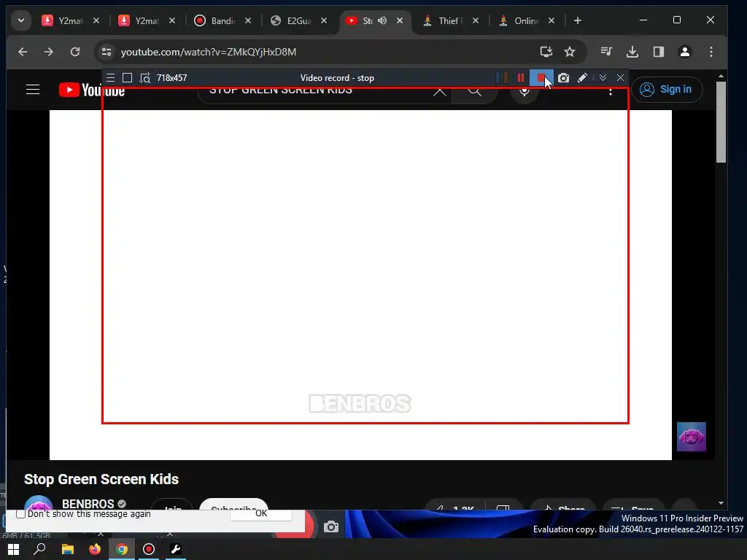Click the Stop Green Screen Kids title
This screenshot has width=747, height=560.
pos(101,479)
